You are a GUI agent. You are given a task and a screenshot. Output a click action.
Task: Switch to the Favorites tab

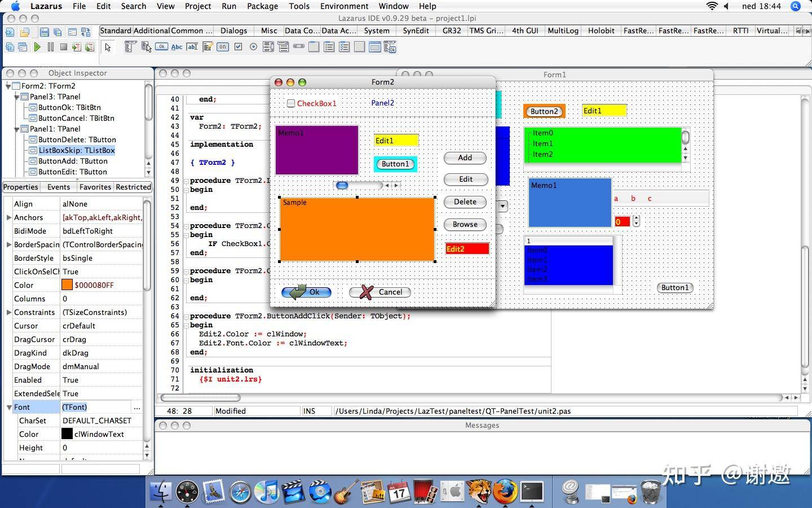point(95,187)
